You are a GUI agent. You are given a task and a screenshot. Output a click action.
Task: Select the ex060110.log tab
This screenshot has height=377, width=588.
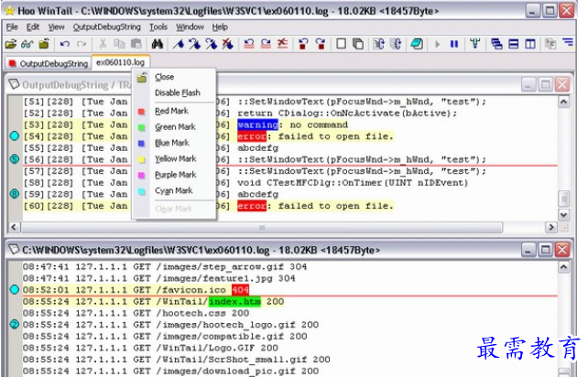[121, 62]
